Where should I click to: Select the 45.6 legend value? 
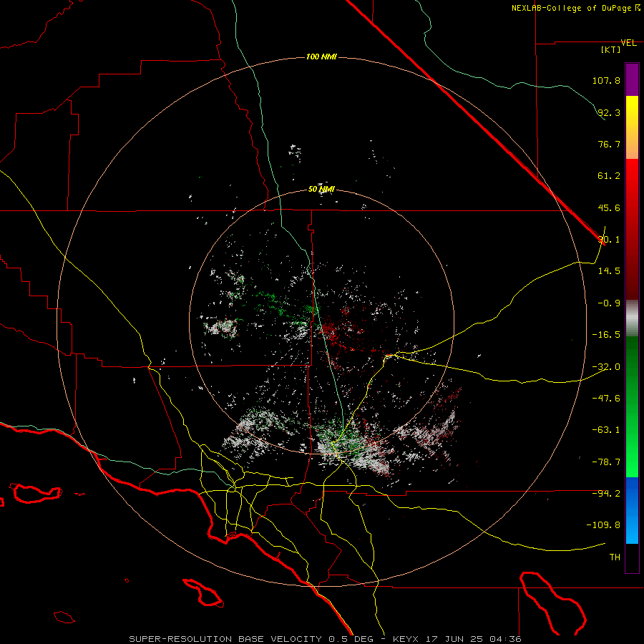coord(609,208)
